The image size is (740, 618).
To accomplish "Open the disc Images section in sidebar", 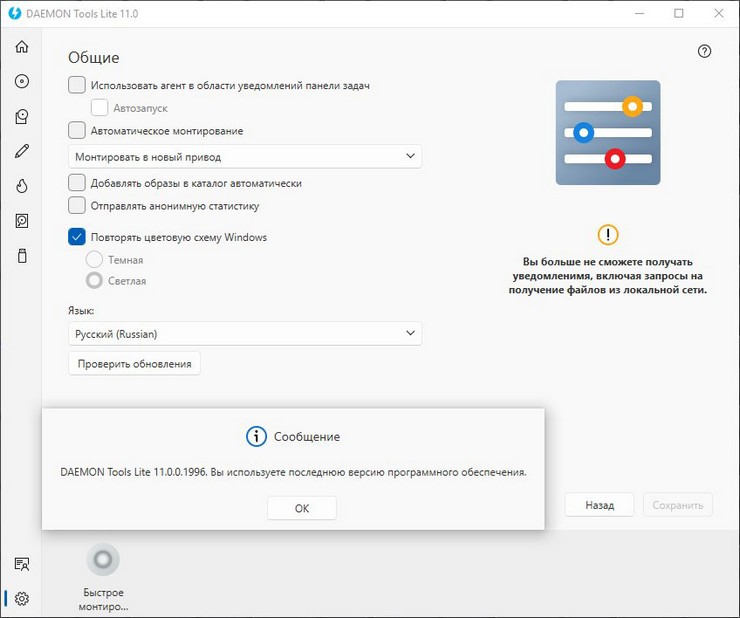I will coord(21,82).
